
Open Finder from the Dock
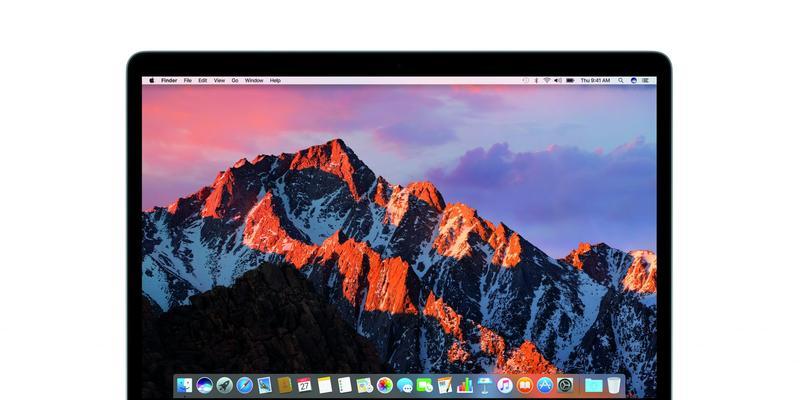(184, 385)
